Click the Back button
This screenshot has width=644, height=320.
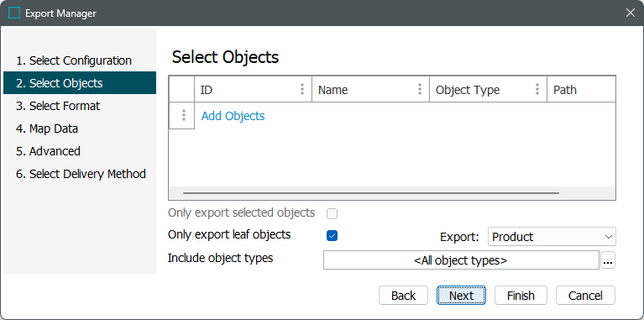tap(403, 296)
